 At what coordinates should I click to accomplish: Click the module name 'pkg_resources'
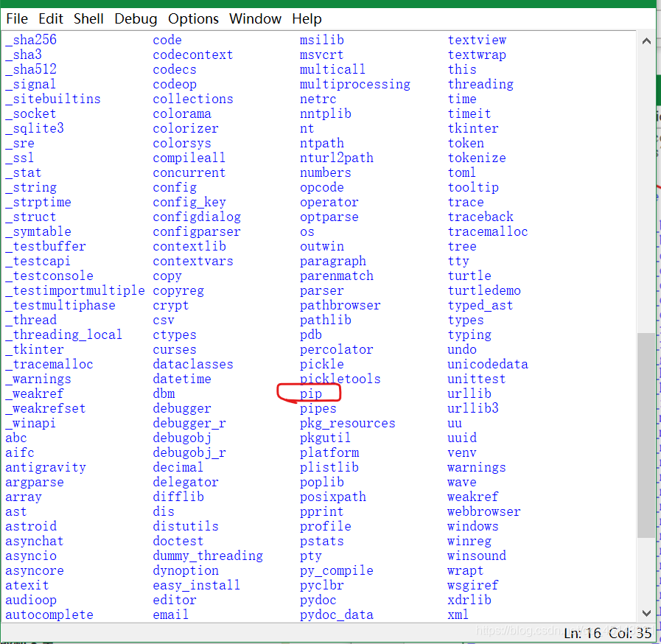pyautogui.click(x=348, y=423)
